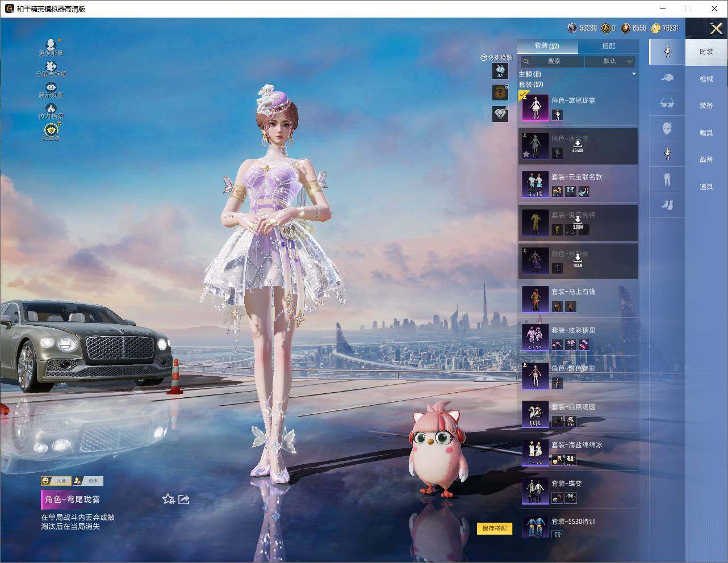This screenshot has height=563, width=728.
Task: Select the glasses category icon
Action: [x=667, y=103]
